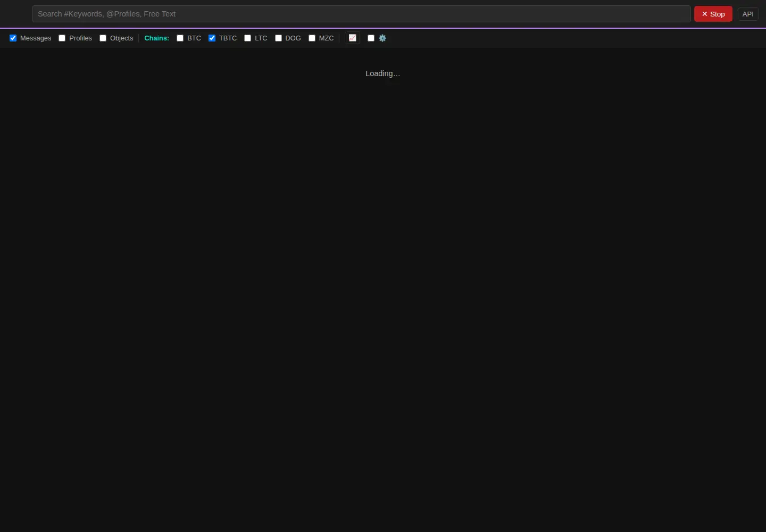Screen dimensions: 766x532
Task: Enable the Objects checkbox
Action: pyautogui.click(x=103, y=38)
